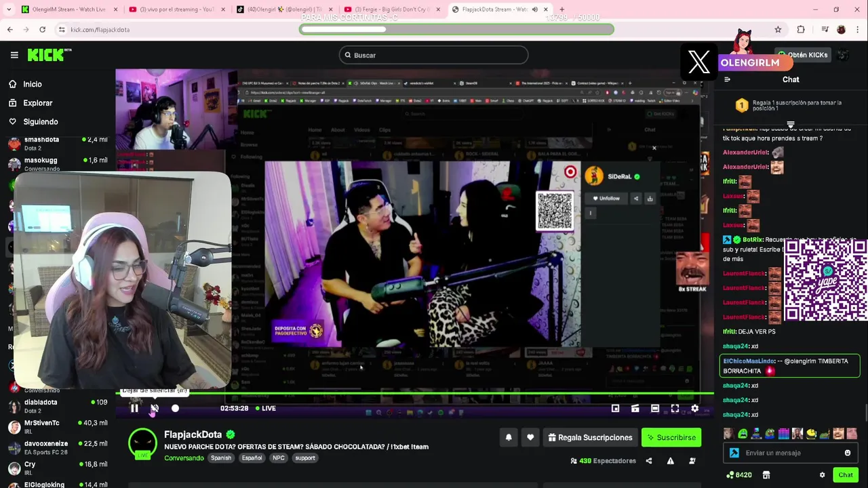Unmute the stream volume
Image resolution: width=868 pixels, height=488 pixels.
click(x=155, y=408)
